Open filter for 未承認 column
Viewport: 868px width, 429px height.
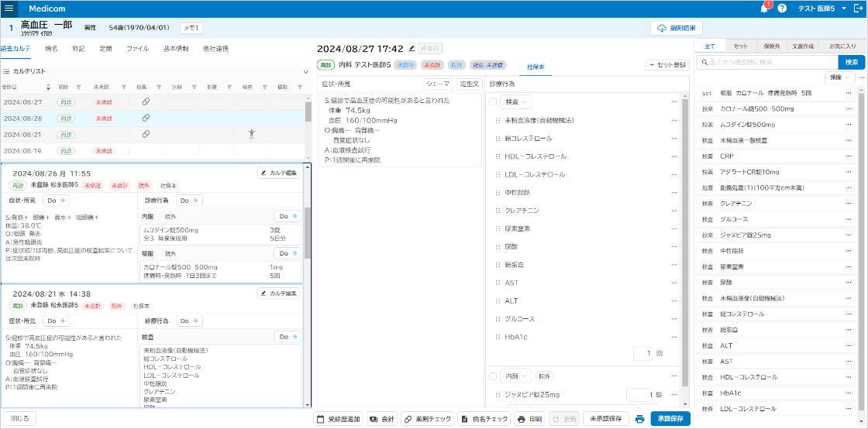pyautogui.click(x=123, y=87)
